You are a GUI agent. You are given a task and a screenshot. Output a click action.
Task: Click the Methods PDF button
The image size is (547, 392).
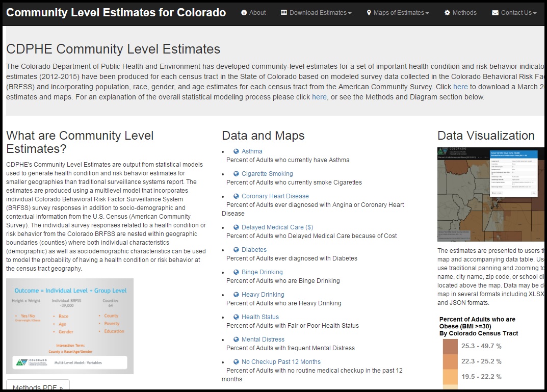point(37,387)
